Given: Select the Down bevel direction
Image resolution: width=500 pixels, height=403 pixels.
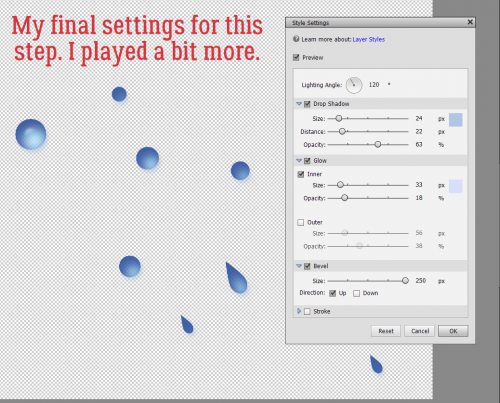Looking at the screenshot, I should pyautogui.click(x=357, y=293).
